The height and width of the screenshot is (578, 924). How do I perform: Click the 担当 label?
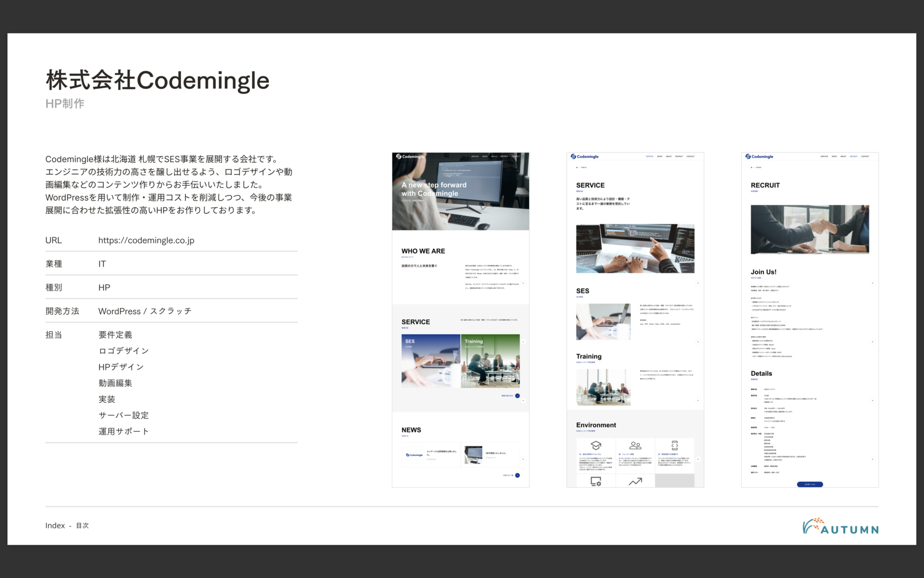(54, 335)
